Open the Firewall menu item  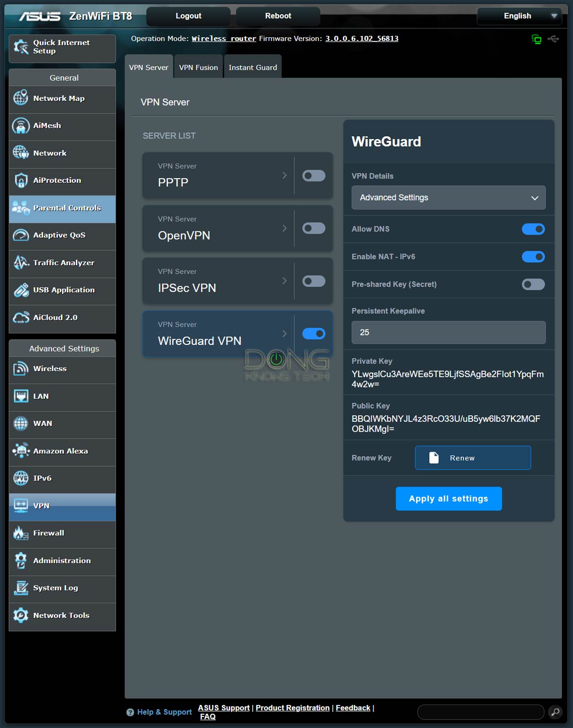62,534
